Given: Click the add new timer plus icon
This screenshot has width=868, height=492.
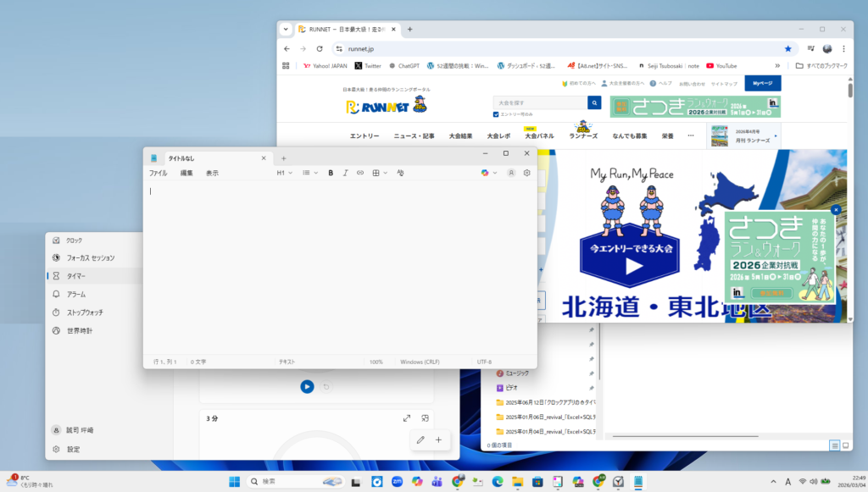Looking at the screenshot, I should click(x=438, y=439).
